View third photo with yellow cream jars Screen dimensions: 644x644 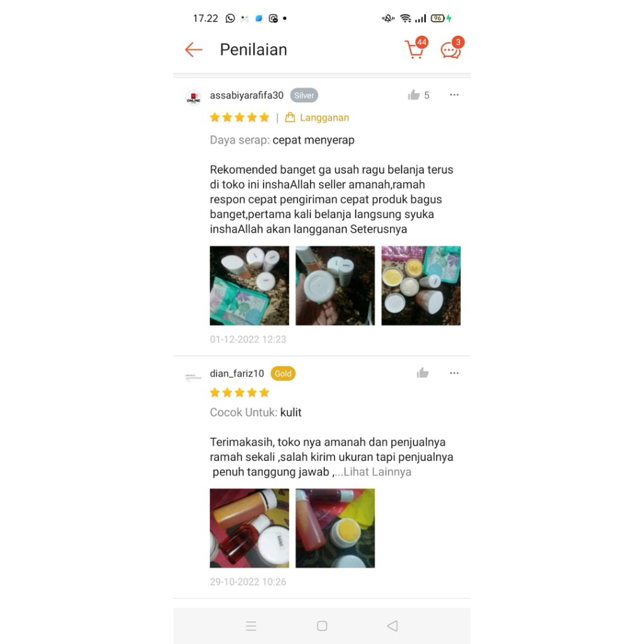(x=421, y=286)
